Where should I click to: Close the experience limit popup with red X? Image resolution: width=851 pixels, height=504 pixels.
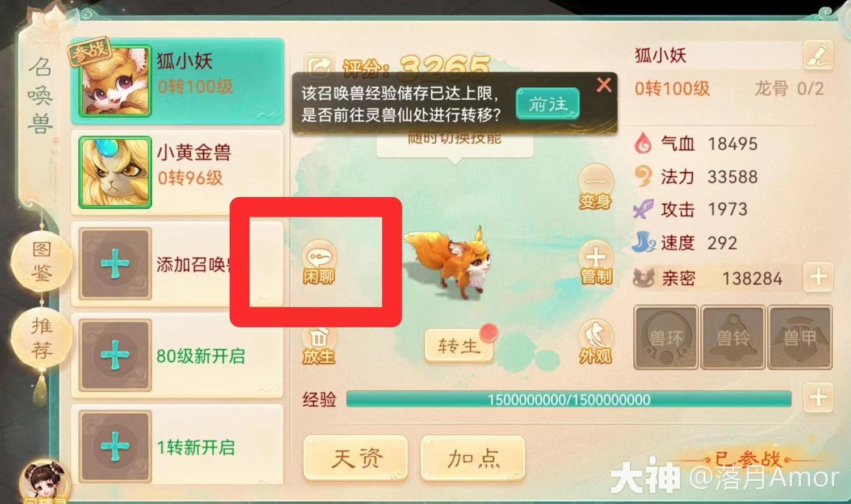tap(604, 85)
